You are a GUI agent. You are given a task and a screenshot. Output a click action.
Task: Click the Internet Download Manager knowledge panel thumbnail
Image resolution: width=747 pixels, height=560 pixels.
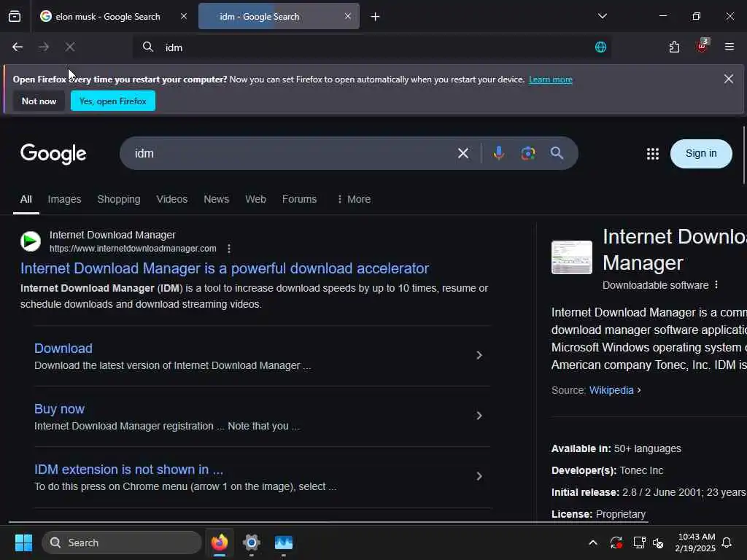pyautogui.click(x=572, y=257)
